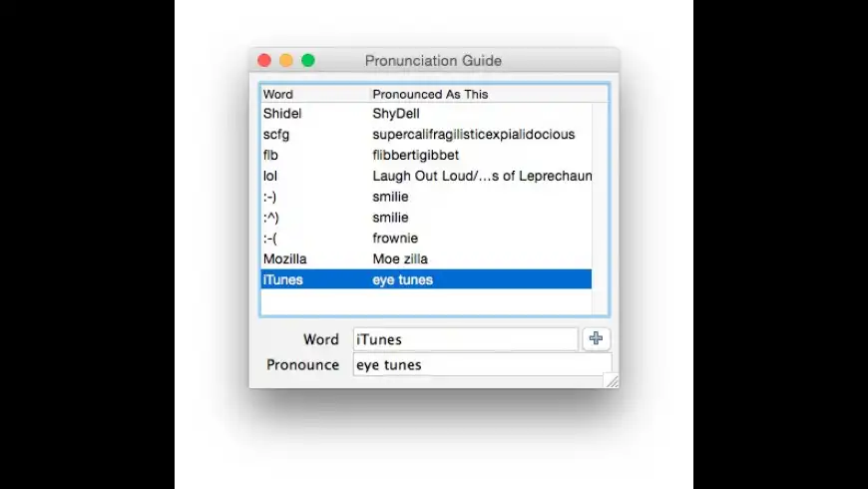The width and height of the screenshot is (868, 489).
Task: Focus the Pronounce input field
Action: 482,364
